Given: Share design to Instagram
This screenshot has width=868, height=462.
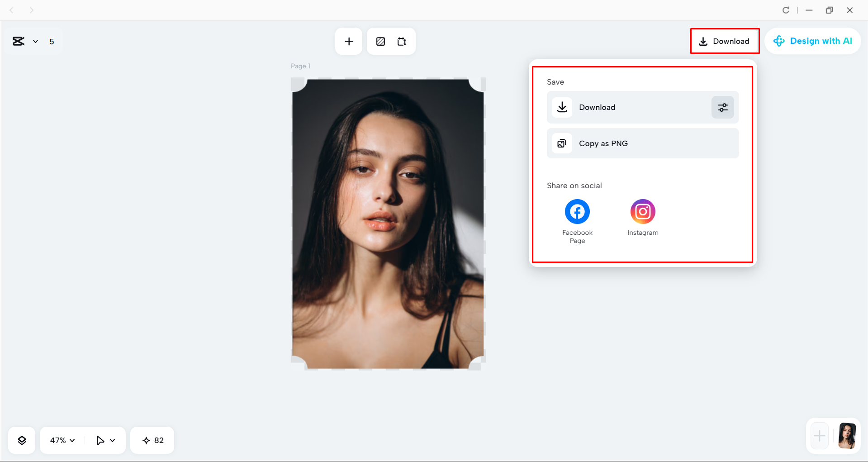Looking at the screenshot, I should tap(642, 211).
